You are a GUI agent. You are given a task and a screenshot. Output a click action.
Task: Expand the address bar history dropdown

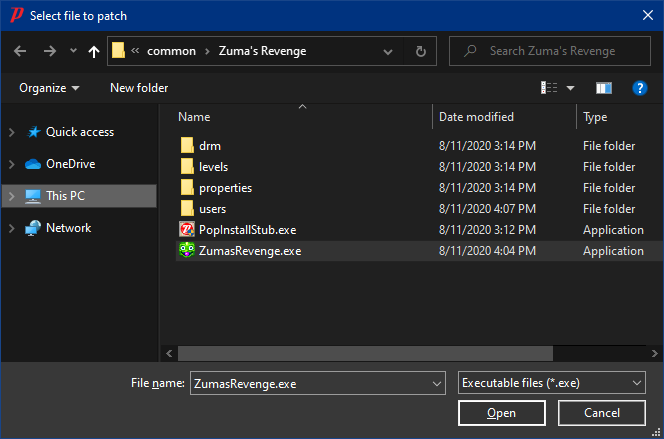[x=387, y=52]
